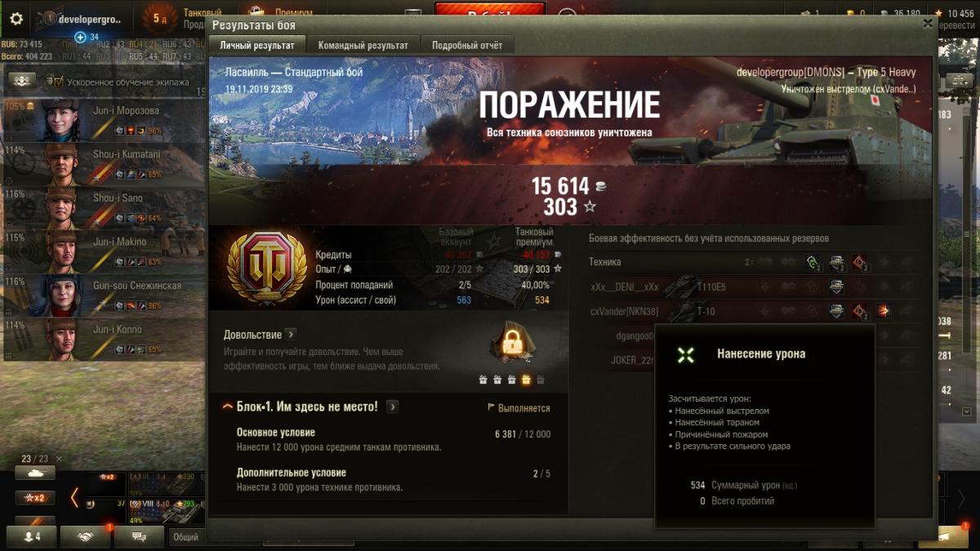Click the tank filter button in carousel
Screen dimensions: 980x551
pos(35,473)
